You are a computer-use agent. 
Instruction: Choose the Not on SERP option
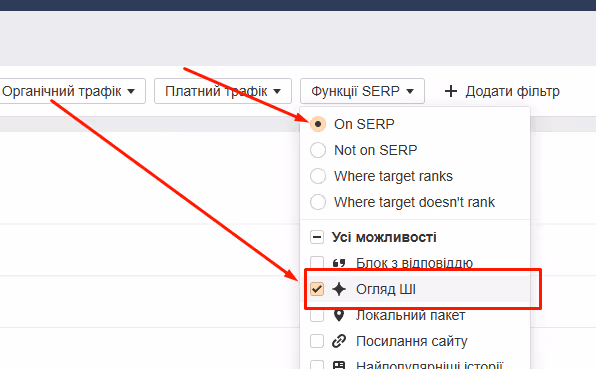coord(318,150)
